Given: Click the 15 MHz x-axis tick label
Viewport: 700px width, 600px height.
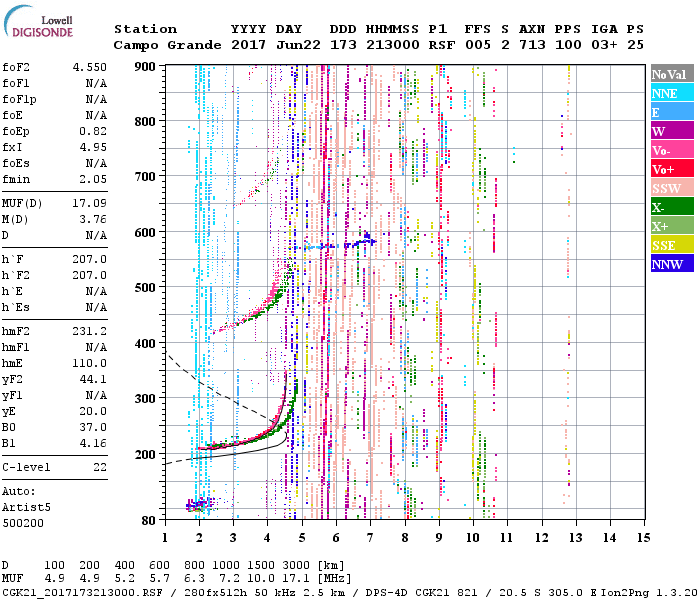Looking at the screenshot, I should 642,537.
